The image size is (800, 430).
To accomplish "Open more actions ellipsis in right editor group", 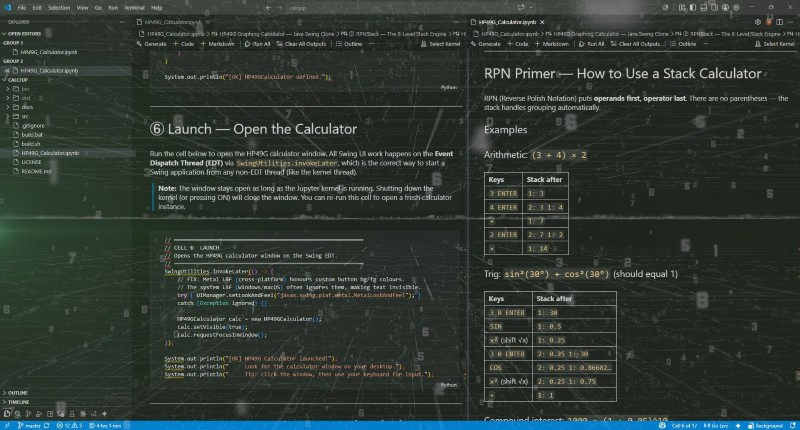I will [790, 22].
